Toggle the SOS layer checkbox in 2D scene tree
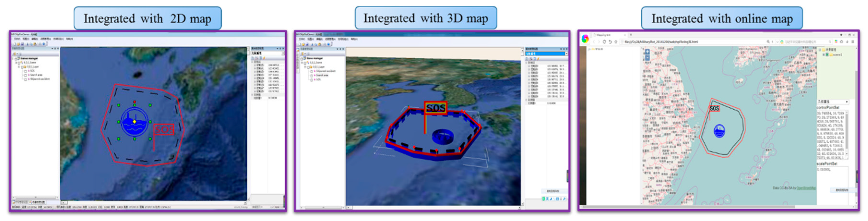The width and height of the screenshot is (868, 221). [x=25, y=71]
